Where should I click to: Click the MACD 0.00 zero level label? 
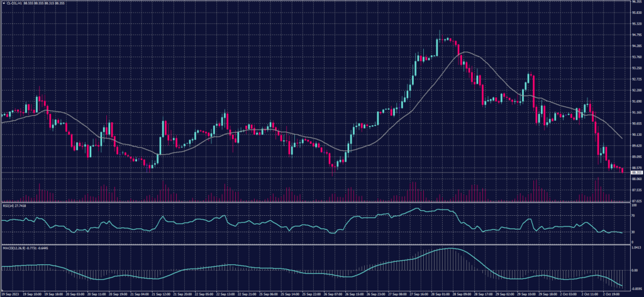(634, 271)
